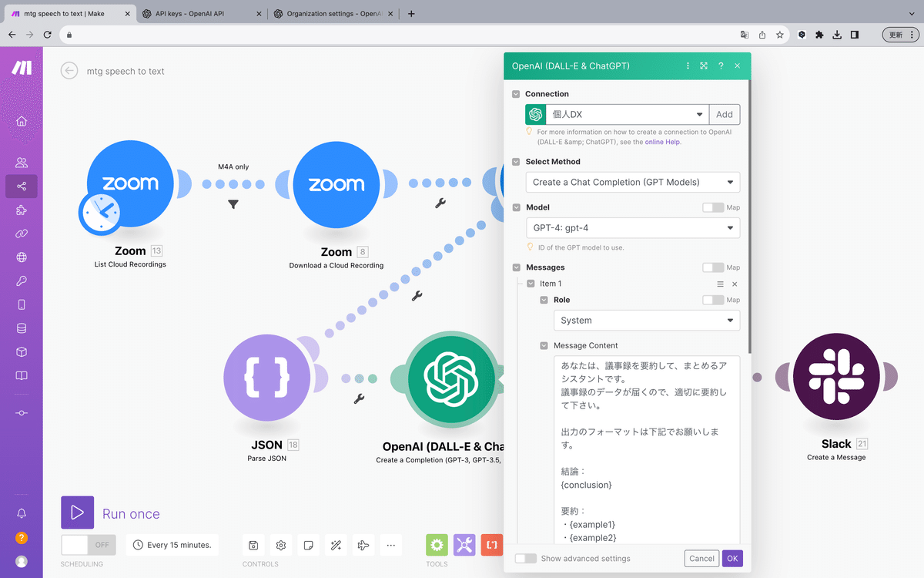
Task: Open the More options ellipsis in Controls
Action: [391, 546]
